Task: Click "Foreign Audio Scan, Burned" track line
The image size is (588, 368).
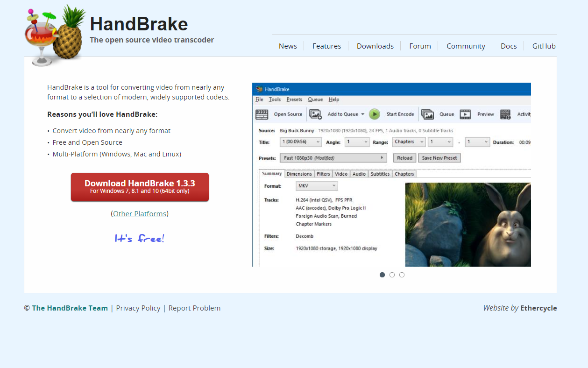Action: [326, 216]
